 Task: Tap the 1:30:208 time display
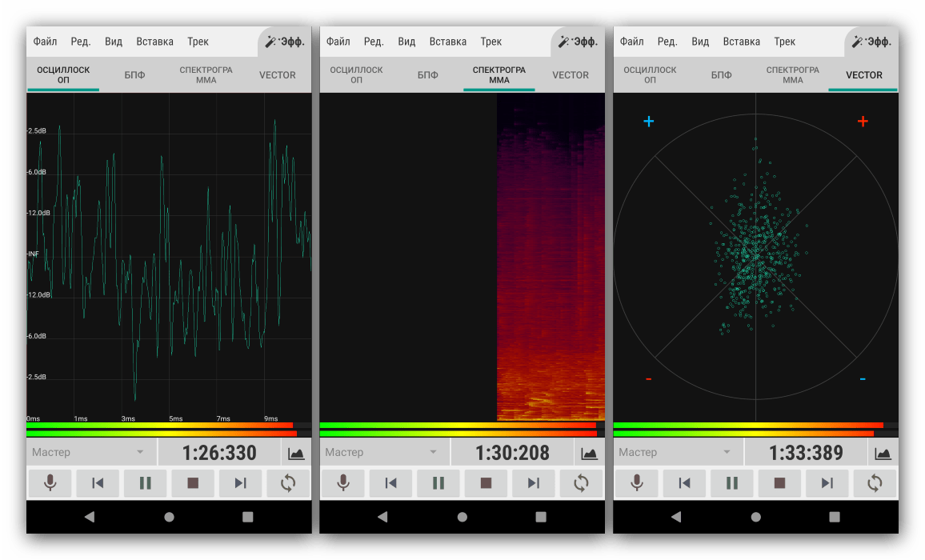pos(512,453)
